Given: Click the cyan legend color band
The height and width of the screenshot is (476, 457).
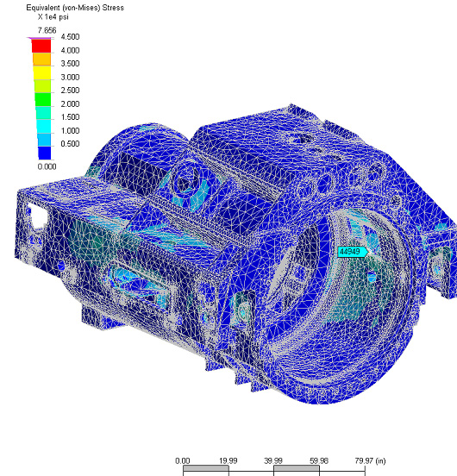Looking at the screenshot, I should 44,126.
